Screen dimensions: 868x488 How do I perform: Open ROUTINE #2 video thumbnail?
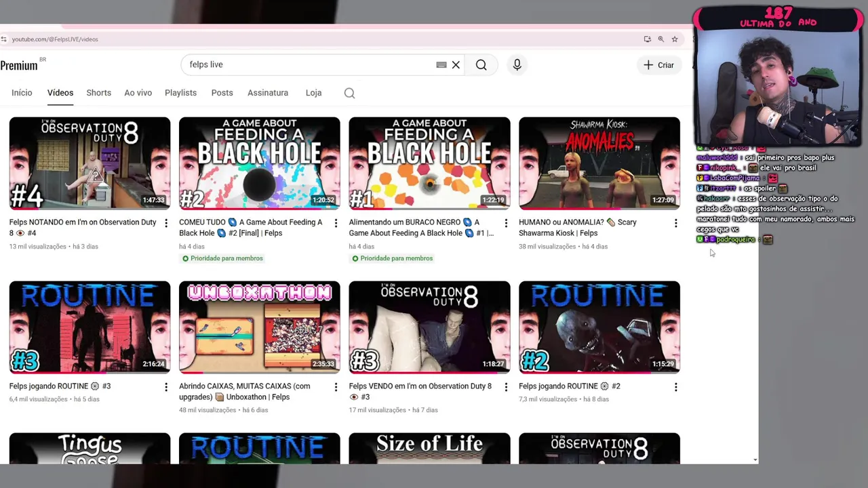[x=599, y=327]
